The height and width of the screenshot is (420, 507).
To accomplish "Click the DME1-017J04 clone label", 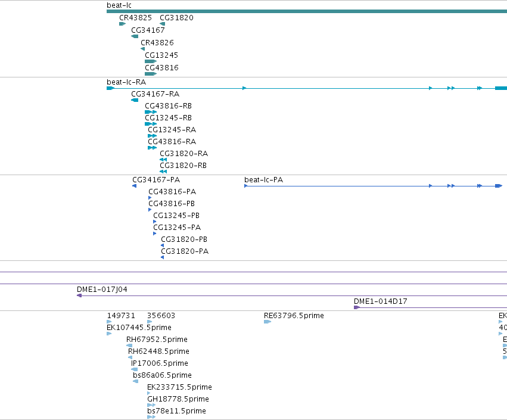I will [102, 290].
